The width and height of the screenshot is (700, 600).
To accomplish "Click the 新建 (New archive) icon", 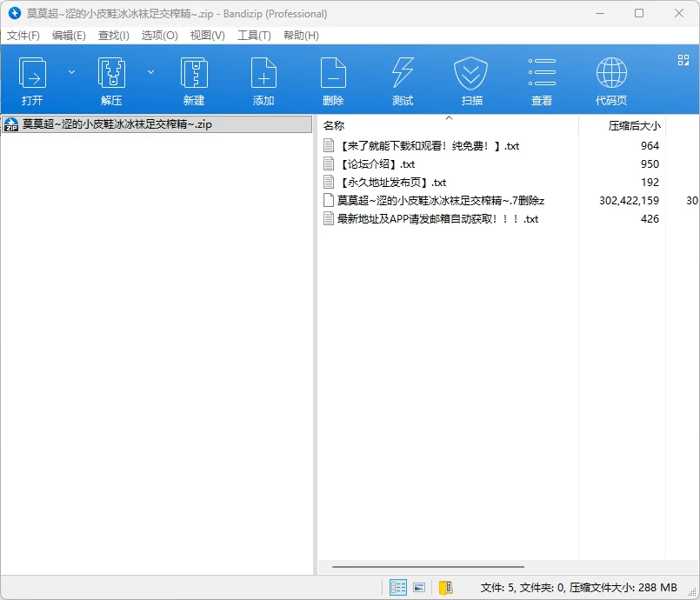I will pos(194,73).
